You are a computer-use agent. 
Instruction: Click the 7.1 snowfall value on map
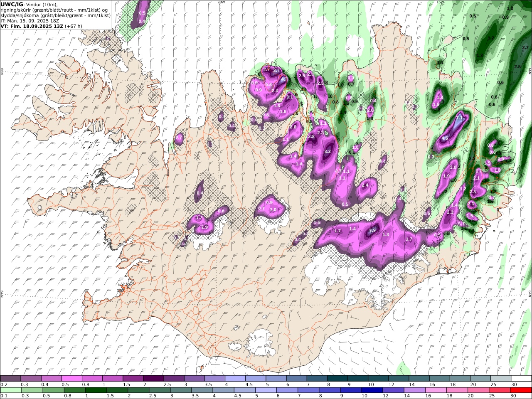click(459, 118)
